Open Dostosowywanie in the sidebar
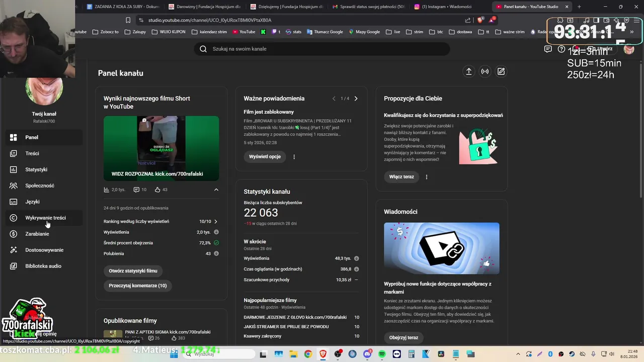 pos(44,250)
